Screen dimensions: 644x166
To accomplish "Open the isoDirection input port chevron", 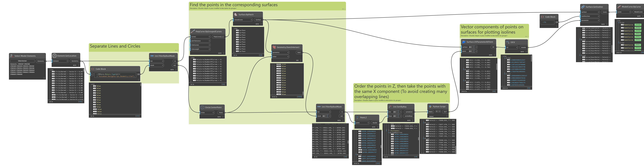I will pyautogui.click(x=598, y=16).
